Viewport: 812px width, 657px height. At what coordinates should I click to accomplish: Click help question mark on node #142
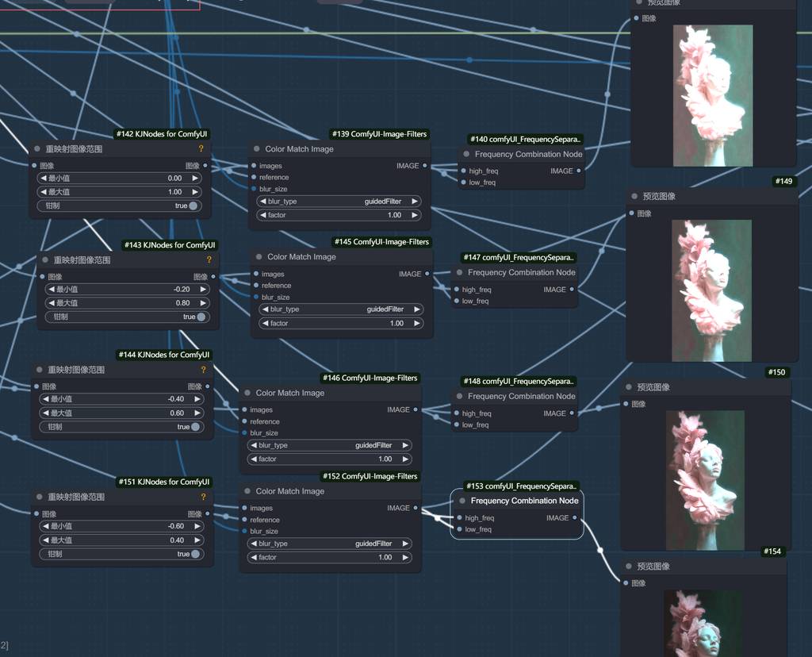point(201,148)
